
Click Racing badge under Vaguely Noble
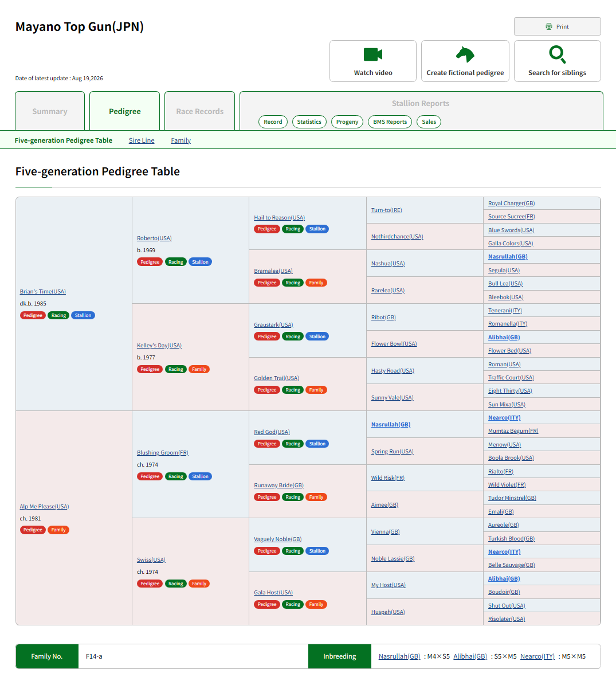[292, 551]
